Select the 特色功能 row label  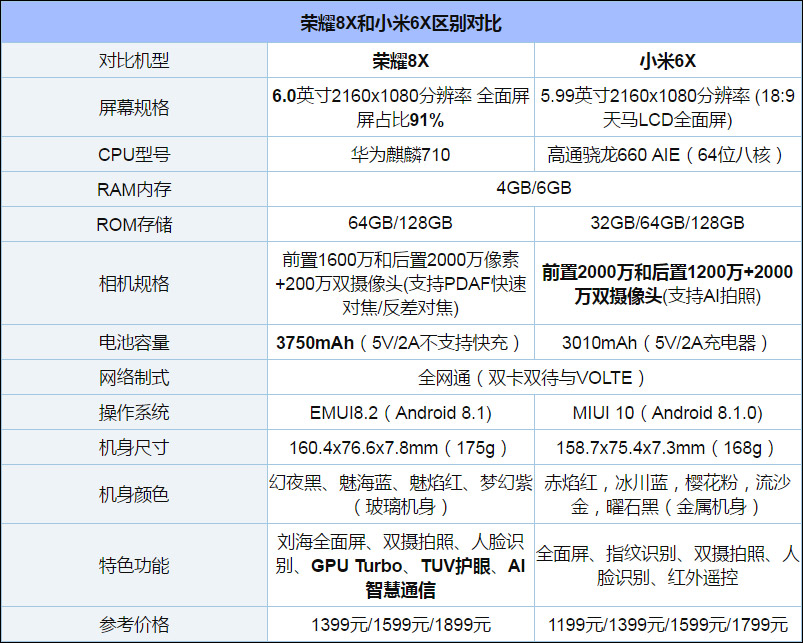pyautogui.click(x=134, y=565)
